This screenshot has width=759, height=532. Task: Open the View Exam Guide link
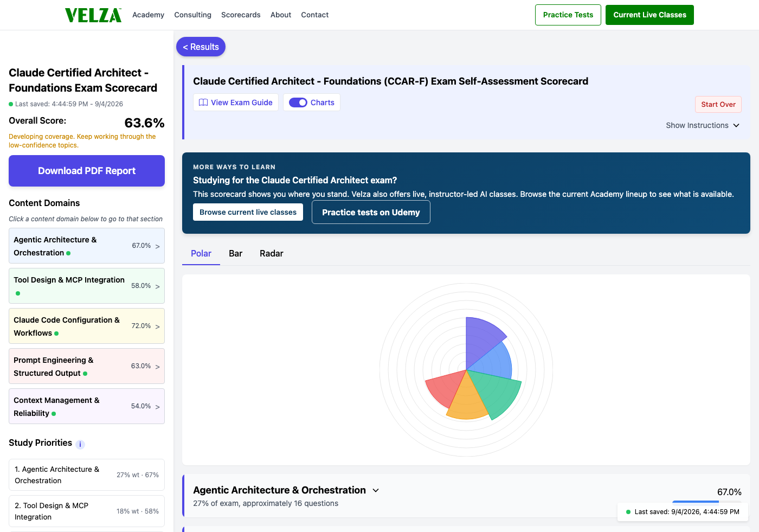pyautogui.click(x=236, y=102)
